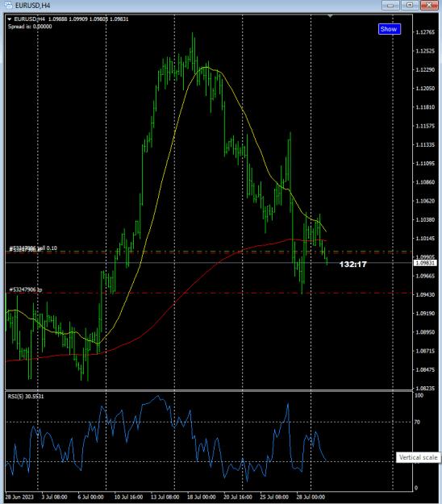Click the 1.10380 price scale value
This screenshot has height=504, width=442.
[x=425, y=220]
